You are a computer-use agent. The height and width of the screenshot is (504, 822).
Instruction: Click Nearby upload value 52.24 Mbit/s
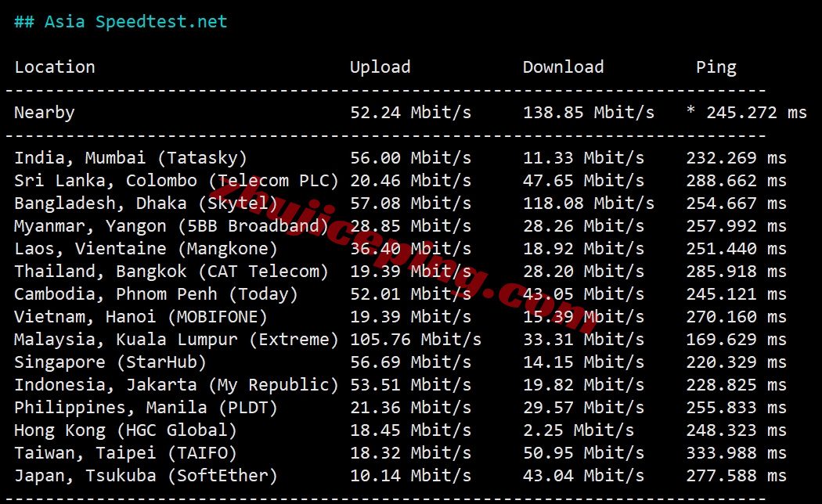click(x=410, y=113)
